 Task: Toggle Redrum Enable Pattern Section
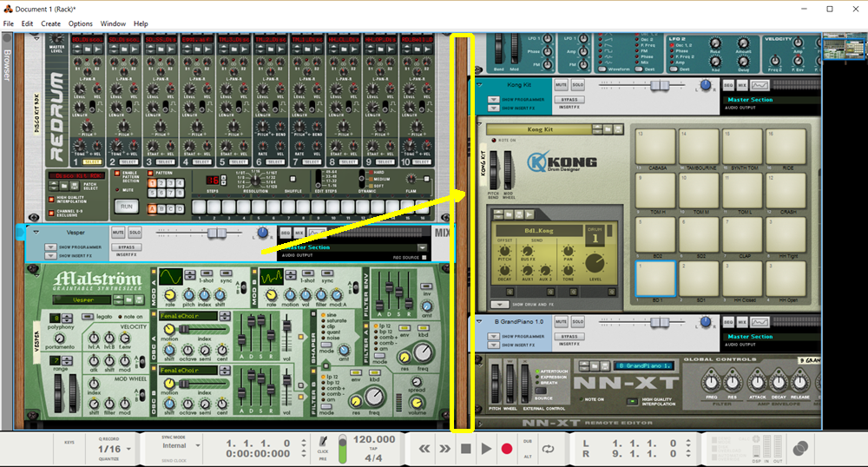coord(117,174)
